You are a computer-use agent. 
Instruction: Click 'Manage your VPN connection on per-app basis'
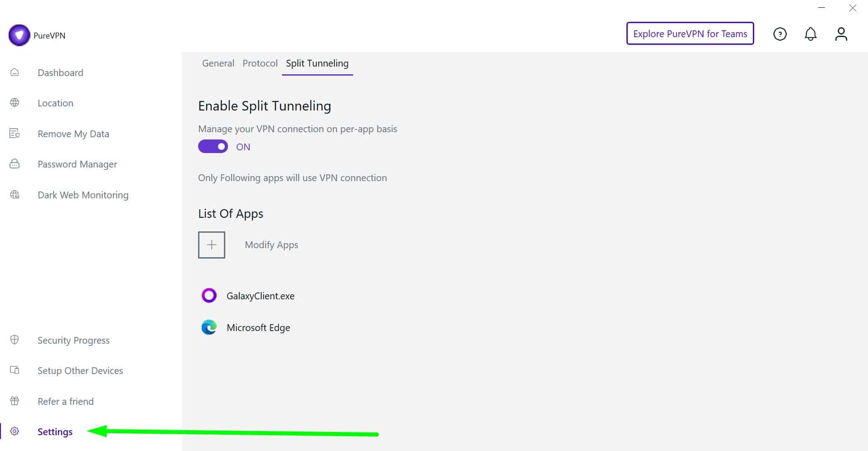click(x=297, y=129)
